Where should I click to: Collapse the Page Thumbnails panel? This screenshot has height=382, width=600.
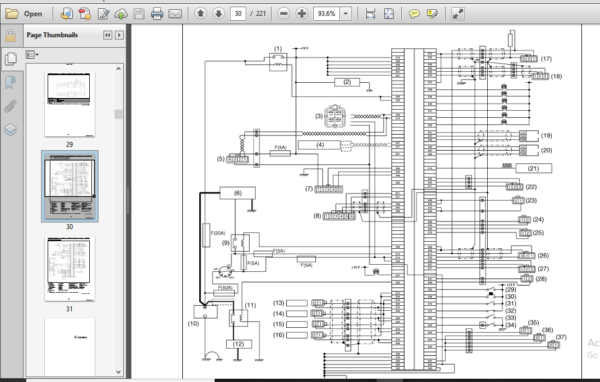pos(108,35)
